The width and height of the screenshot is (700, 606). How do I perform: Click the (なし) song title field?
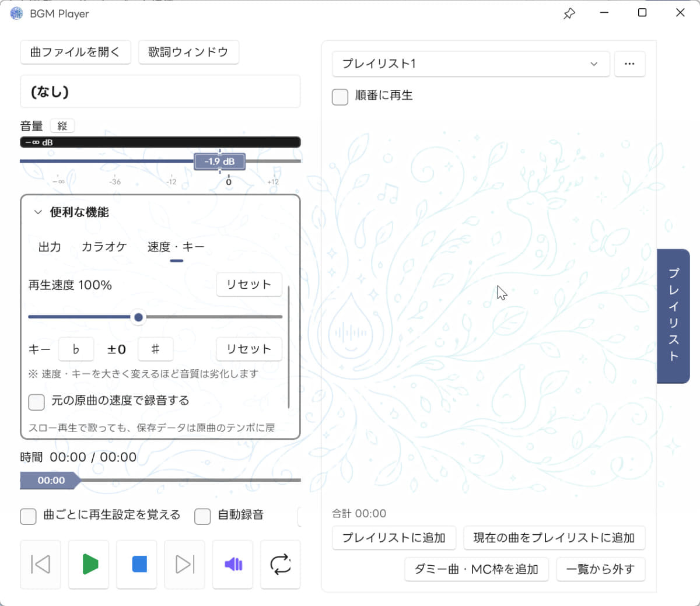(160, 92)
